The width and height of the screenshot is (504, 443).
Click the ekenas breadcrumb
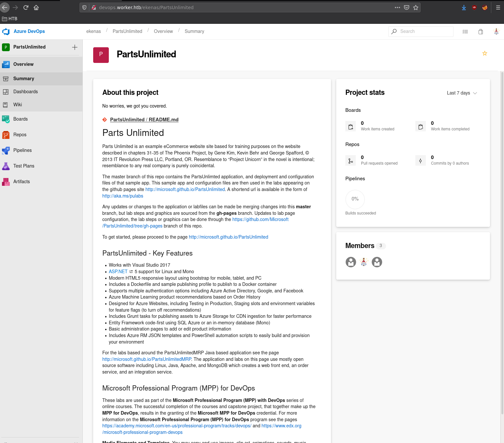pyautogui.click(x=94, y=31)
